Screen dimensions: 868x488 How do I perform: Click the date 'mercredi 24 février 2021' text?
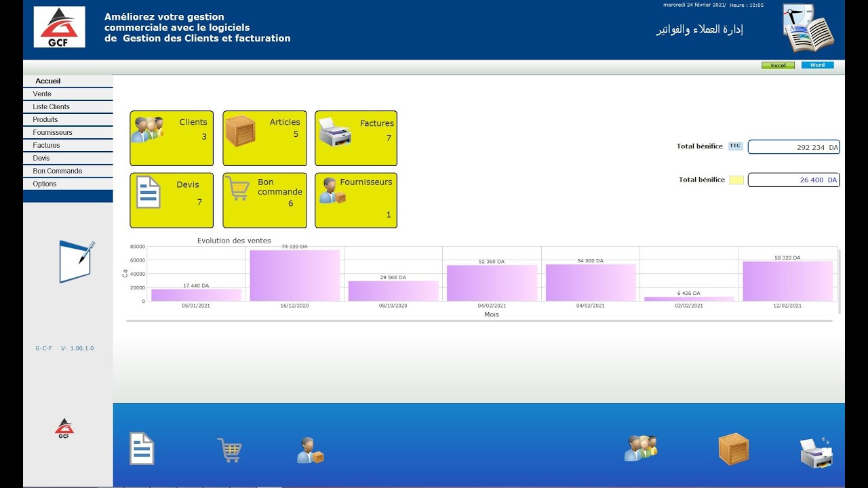click(694, 5)
